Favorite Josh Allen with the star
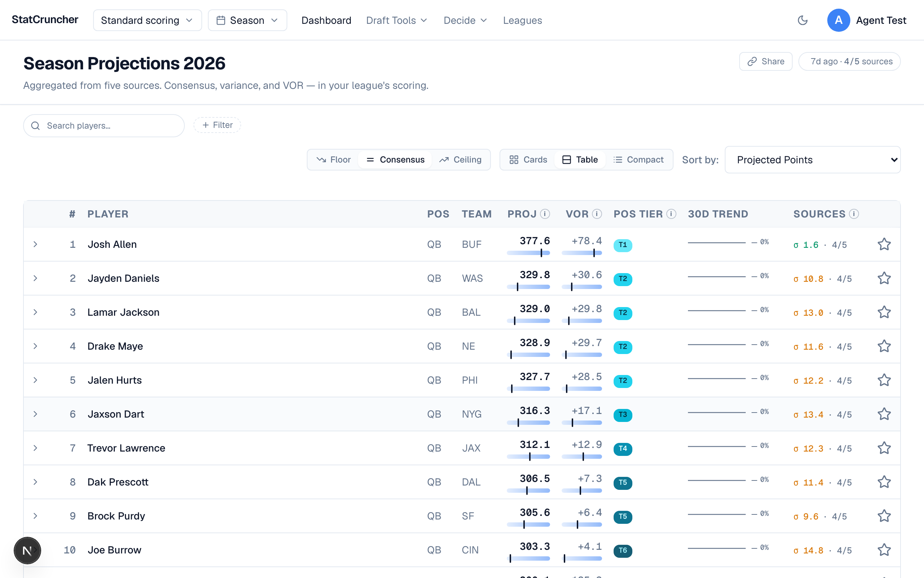Viewport: 924px width, 578px height. tap(884, 244)
